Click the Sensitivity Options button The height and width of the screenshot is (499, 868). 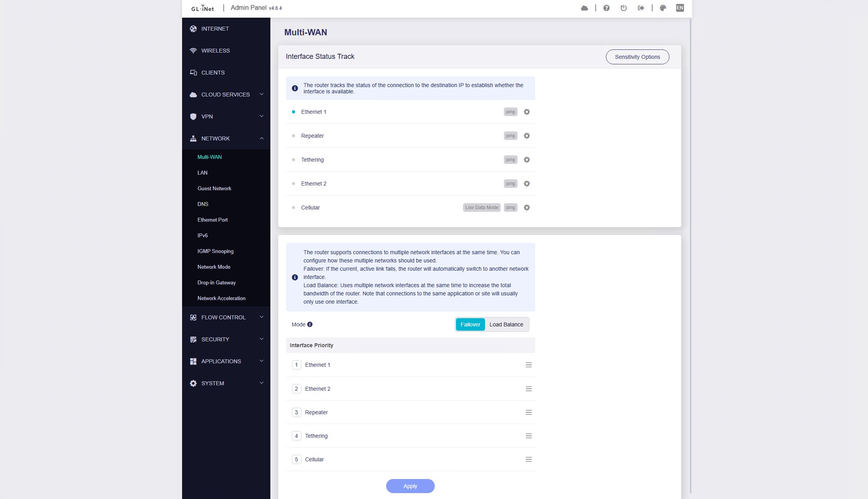(x=637, y=57)
